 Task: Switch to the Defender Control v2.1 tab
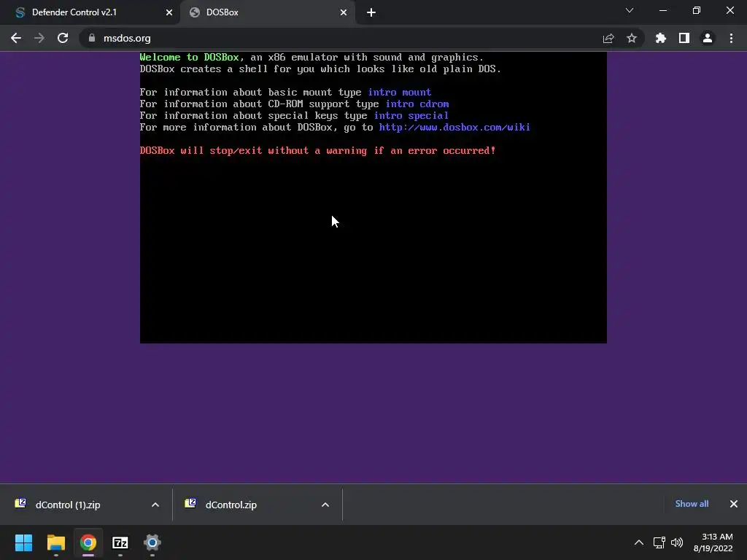tap(90, 12)
